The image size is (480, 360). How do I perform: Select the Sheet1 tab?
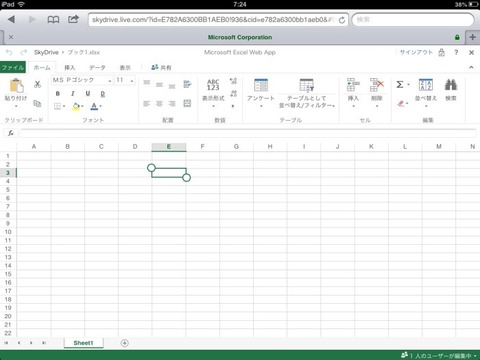pos(83,343)
